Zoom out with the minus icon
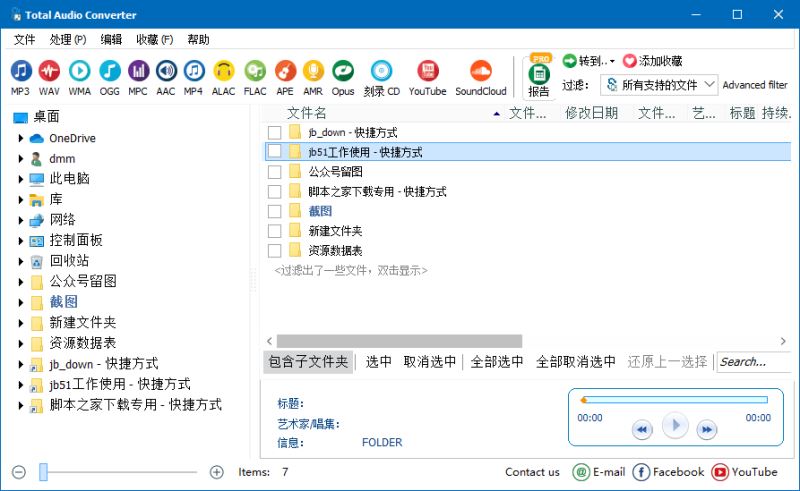Viewport: 800px width, 491px height. [x=19, y=472]
